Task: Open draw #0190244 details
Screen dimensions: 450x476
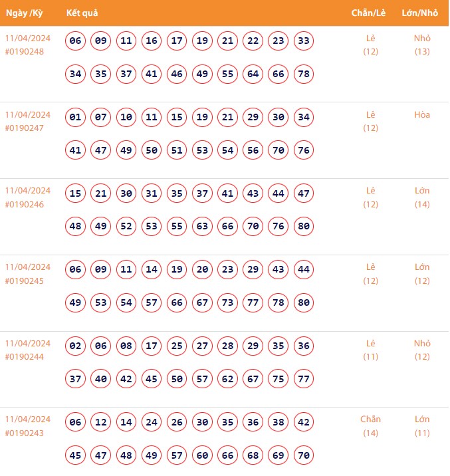Action: (x=25, y=357)
